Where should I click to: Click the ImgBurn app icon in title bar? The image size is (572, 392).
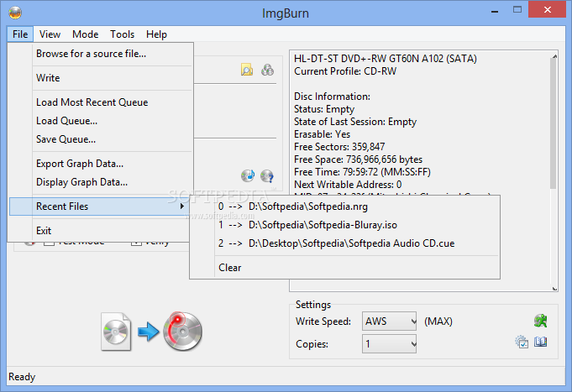pos(15,13)
